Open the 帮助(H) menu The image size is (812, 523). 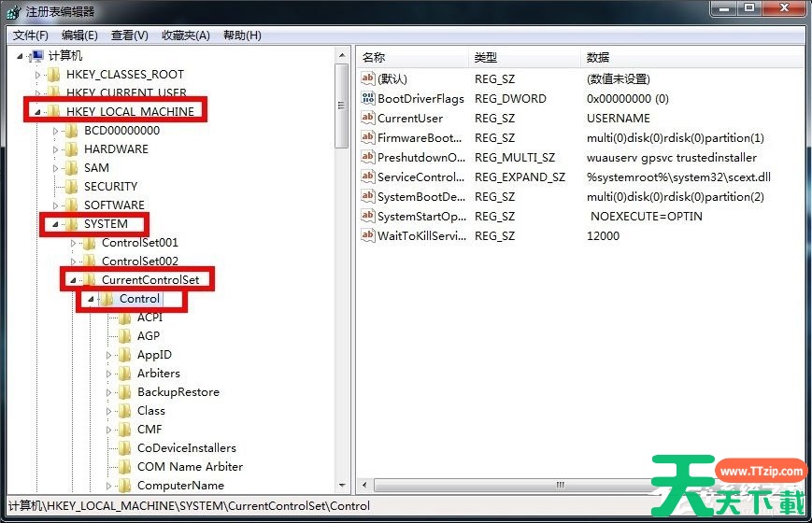tap(242, 35)
